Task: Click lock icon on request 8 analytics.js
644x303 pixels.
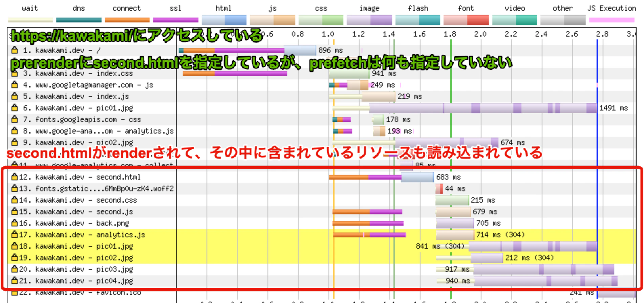Action: coord(15,131)
